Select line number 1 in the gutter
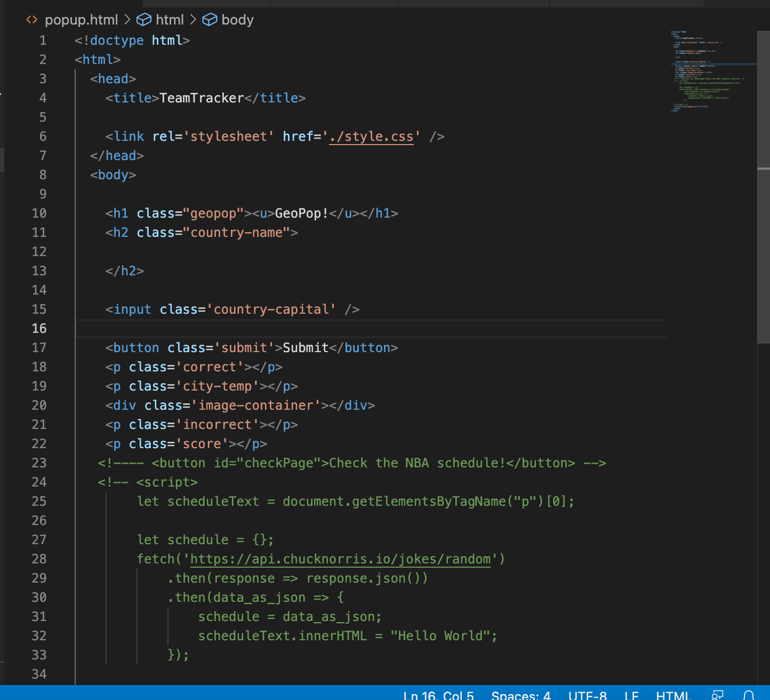 coord(43,41)
